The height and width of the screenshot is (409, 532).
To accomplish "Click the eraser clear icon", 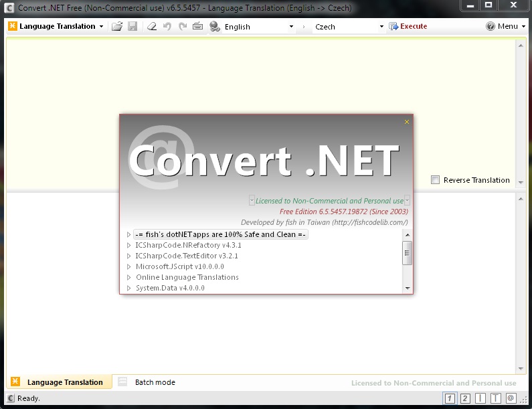I will [151, 27].
